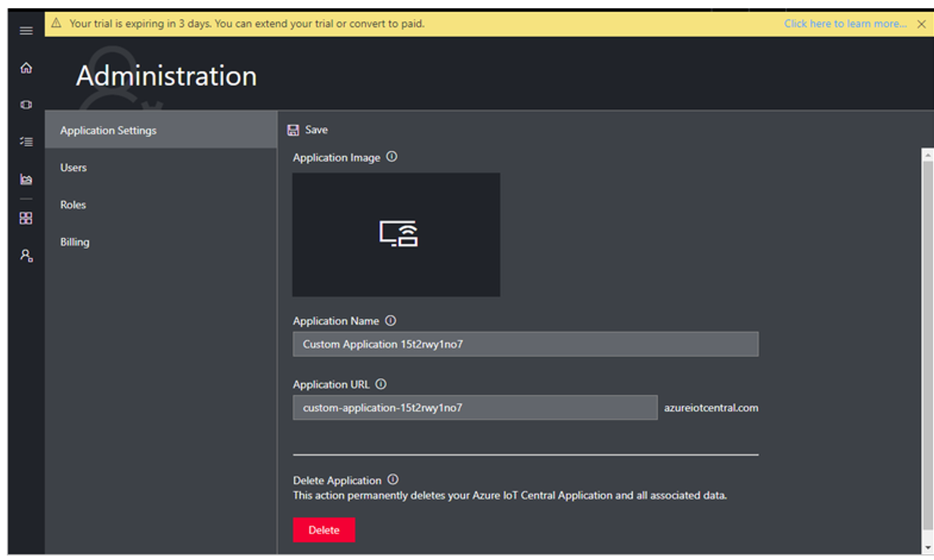
Task: Show info for Delete Application
Action: (393, 480)
